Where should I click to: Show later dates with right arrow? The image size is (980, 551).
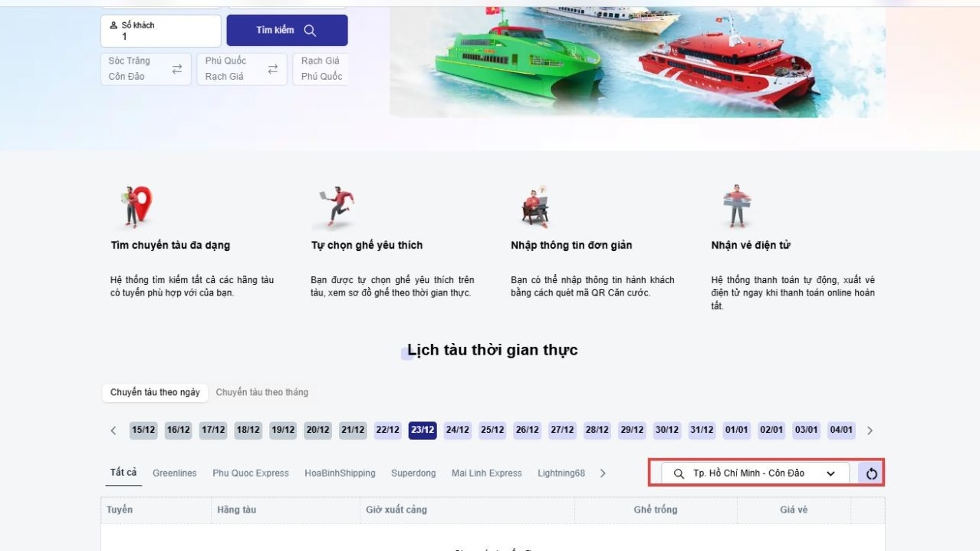point(870,431)
